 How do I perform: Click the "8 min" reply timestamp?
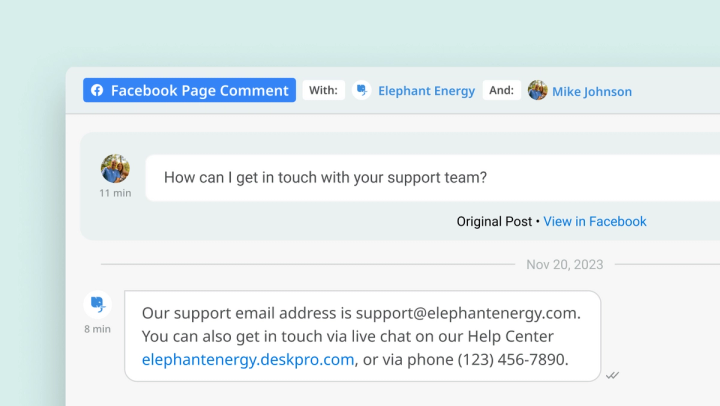[97, 329]
